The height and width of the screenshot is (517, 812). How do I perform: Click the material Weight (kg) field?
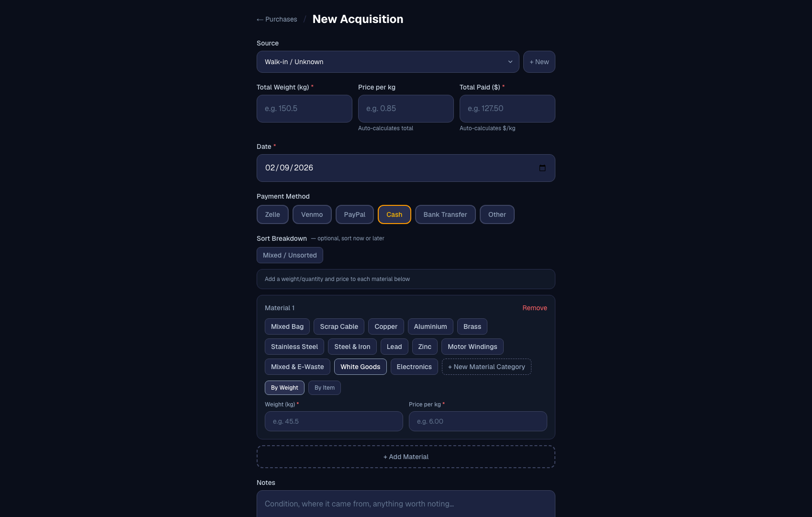334,421
